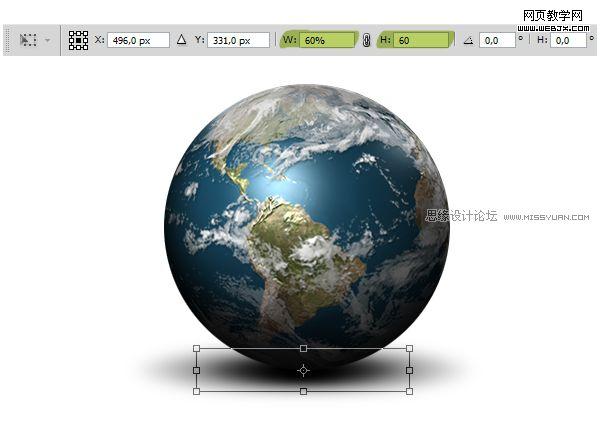The height and width of the screenshot is (432, 600).
Task: Click the top-left transform handle
Action: (x=196, y=349)
